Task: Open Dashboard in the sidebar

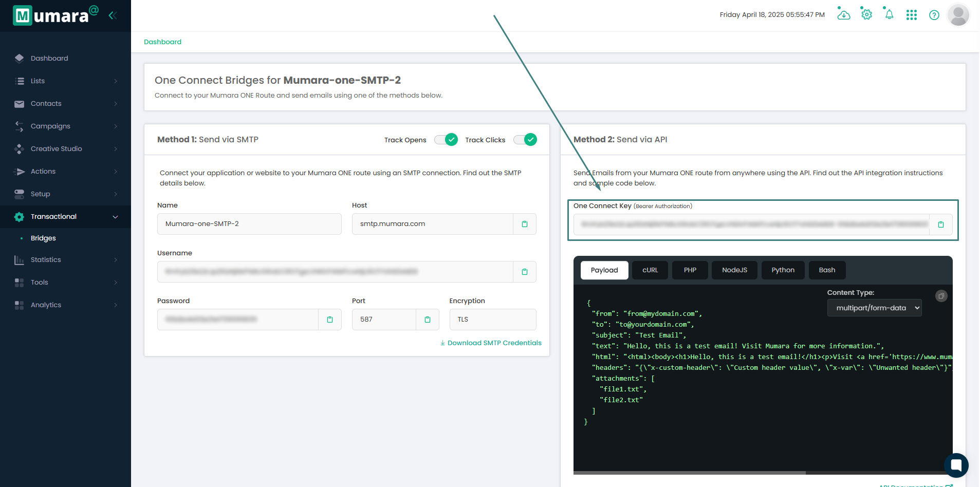Action: tap(49, 59)
